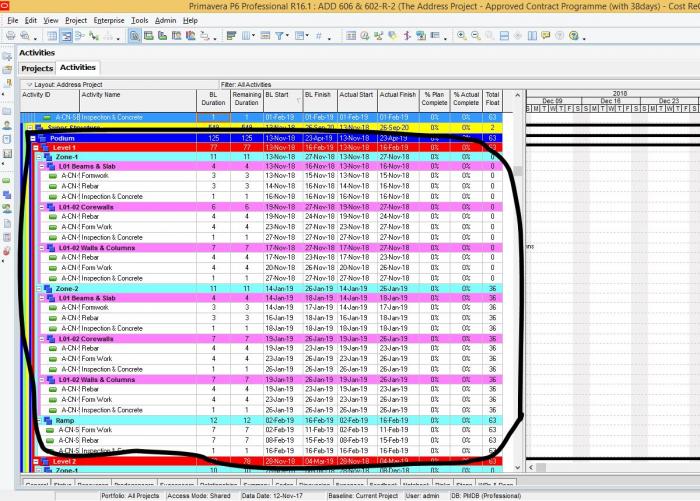Click the green Add activity icon in sidebar
The image size is (700, 501).
7,181
